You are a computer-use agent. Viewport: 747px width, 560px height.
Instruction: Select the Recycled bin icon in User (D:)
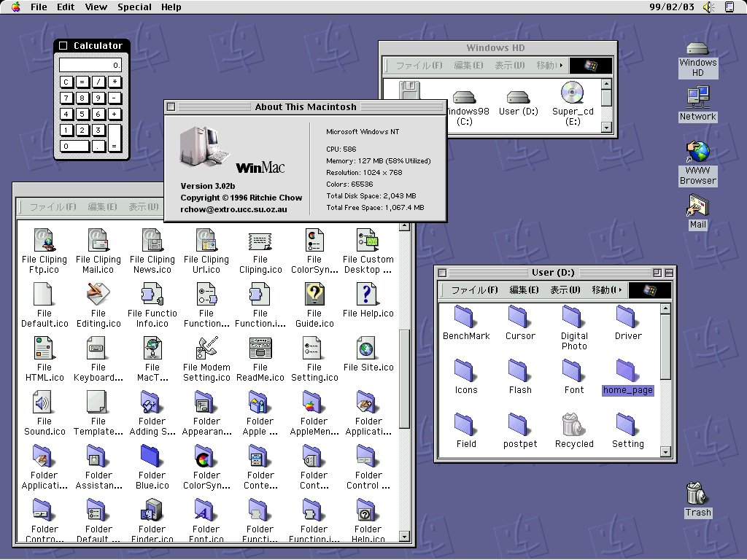click(573, 424)
